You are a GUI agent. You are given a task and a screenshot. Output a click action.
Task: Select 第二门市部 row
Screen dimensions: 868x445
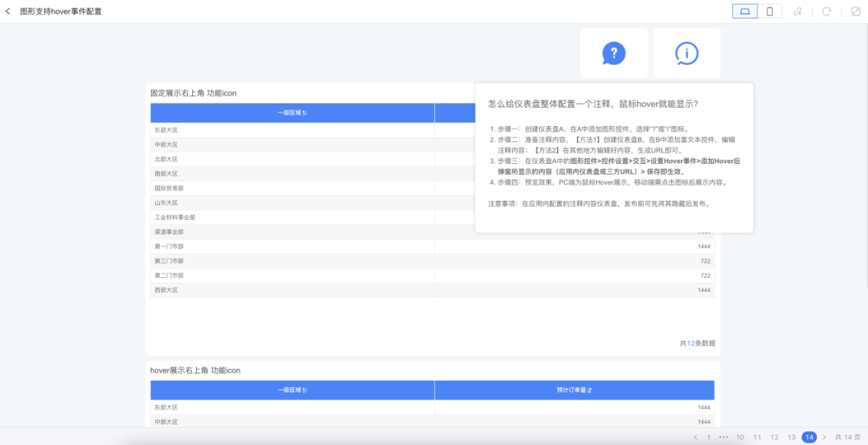click(x=432, y=275)
